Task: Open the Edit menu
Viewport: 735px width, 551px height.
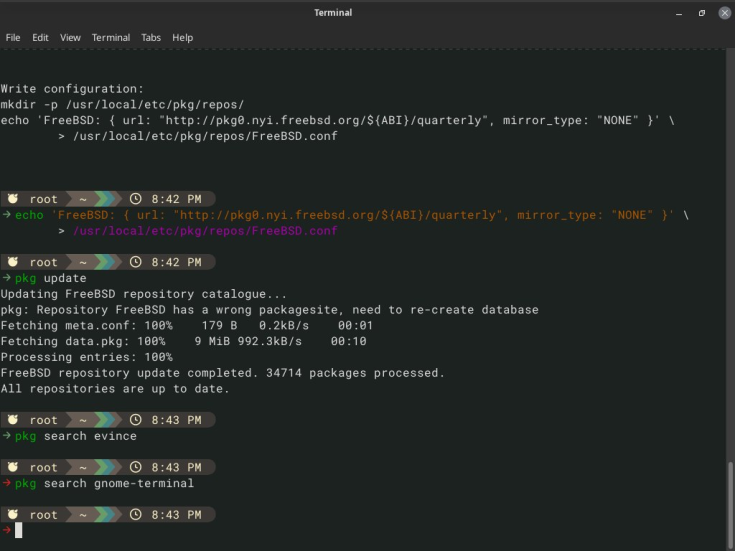Action: [40, 37]
